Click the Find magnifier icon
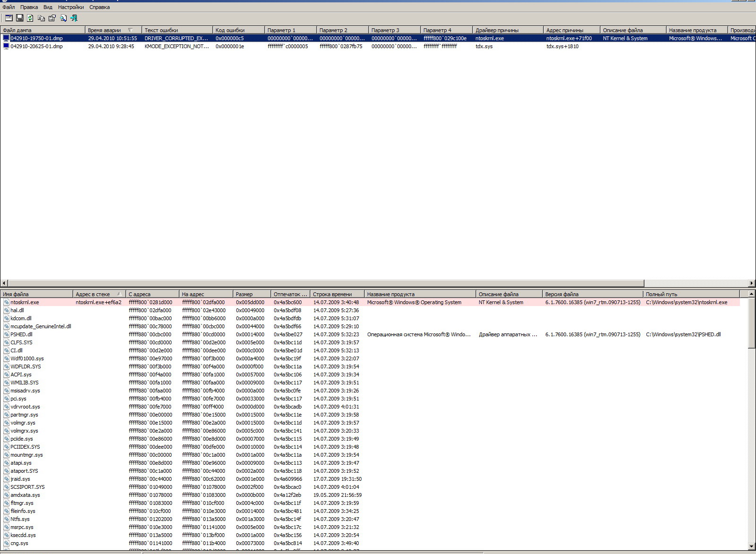Screen dimensions: 756x554 click(63, 18)
